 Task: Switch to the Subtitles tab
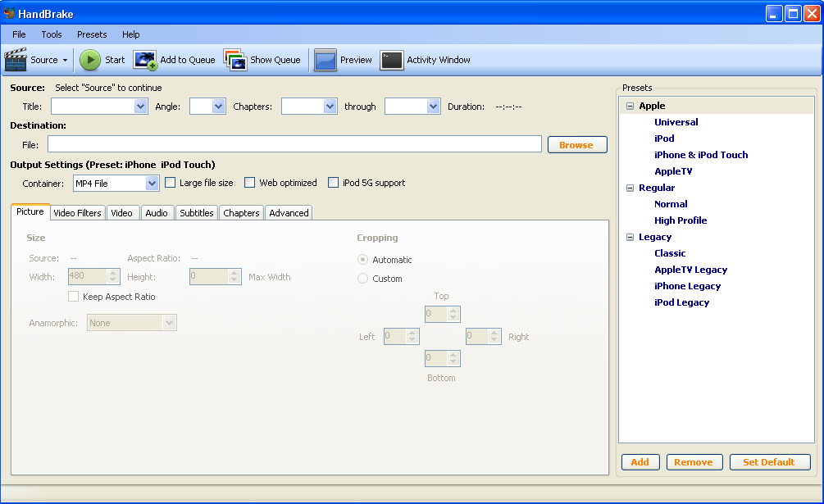197,212
